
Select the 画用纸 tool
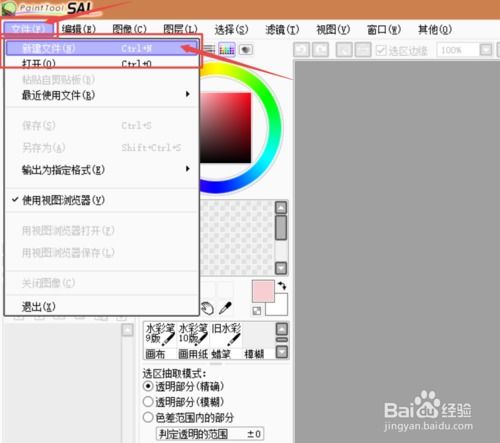pyautogui.click(x=193, y=353)
